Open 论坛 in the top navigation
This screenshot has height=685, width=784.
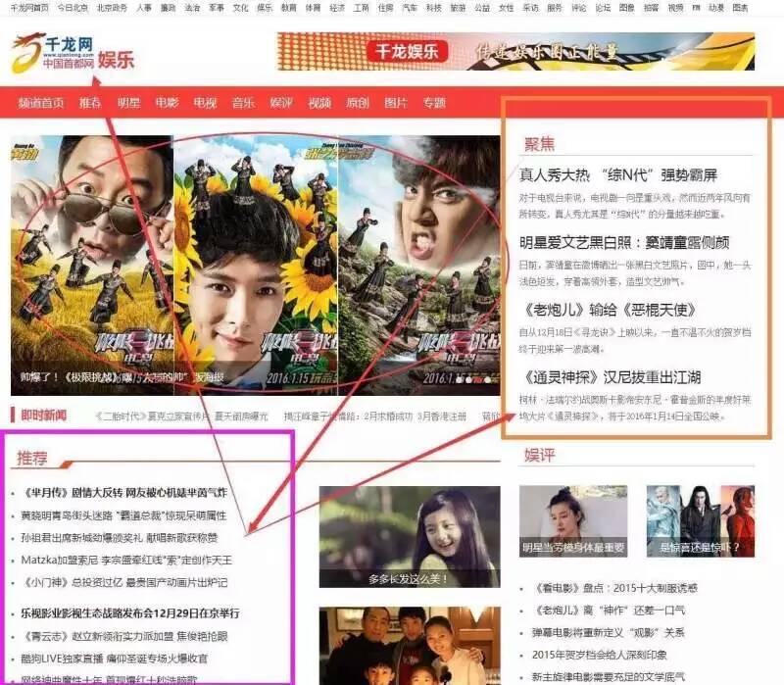(603, 8)
